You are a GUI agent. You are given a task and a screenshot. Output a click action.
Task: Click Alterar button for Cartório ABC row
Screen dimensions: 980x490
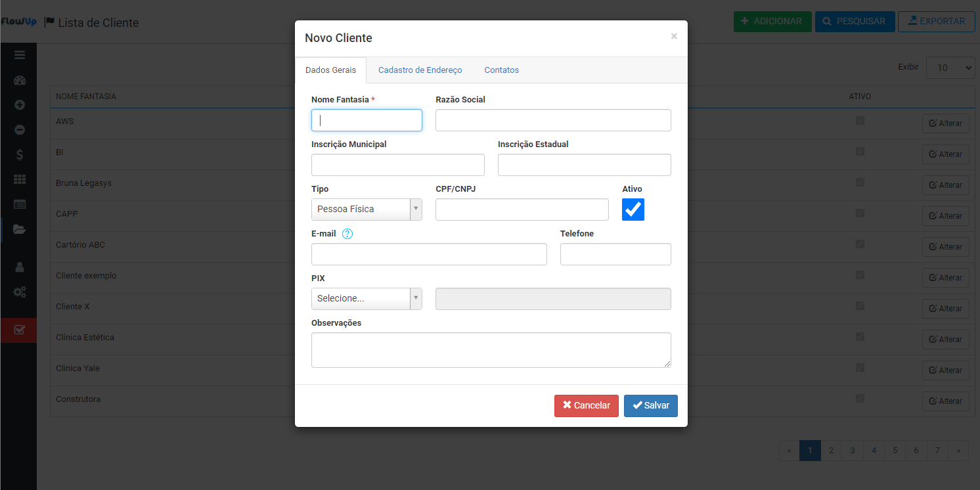tap(946, 247)
